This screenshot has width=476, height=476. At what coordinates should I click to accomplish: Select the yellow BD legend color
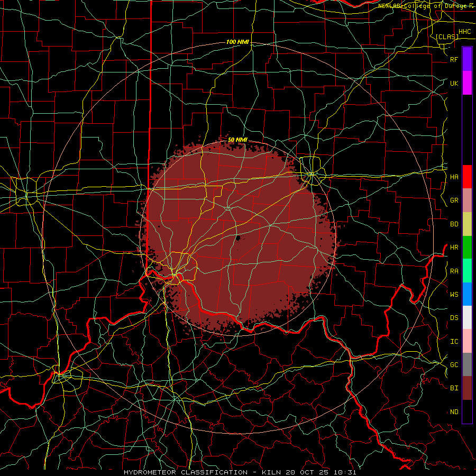coord(467,224)
